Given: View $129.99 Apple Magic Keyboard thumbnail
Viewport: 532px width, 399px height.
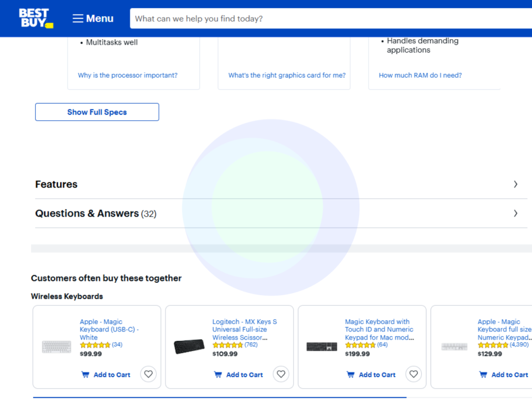Looking at the screenshot, I should click(x=454, y=347).
